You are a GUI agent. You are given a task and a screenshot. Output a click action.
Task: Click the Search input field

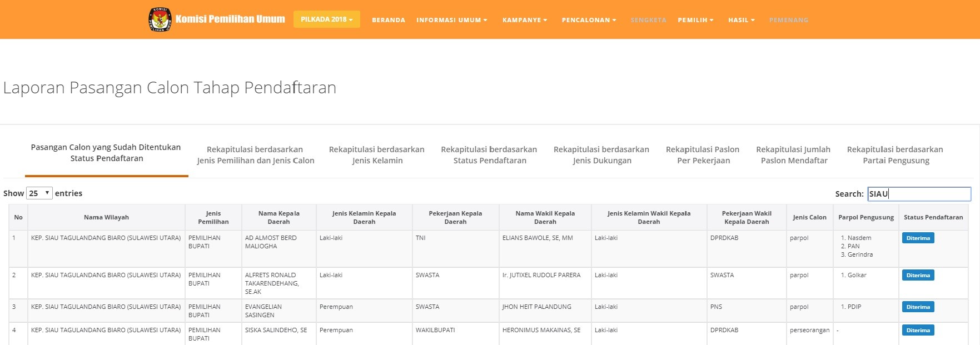click(x=919, y=194)
